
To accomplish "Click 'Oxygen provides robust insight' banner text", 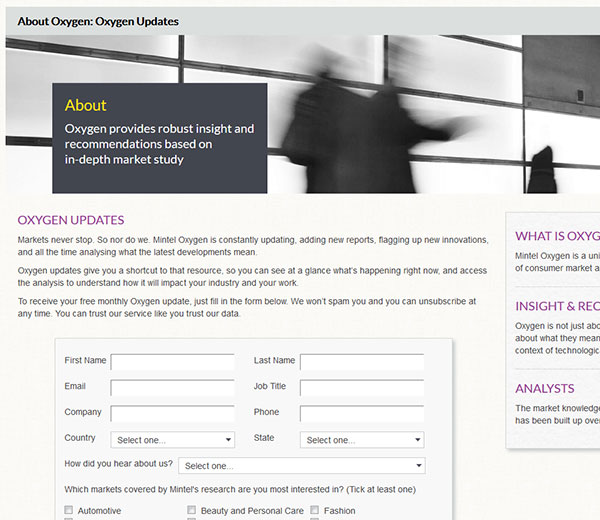I will (x=159, y=144).
